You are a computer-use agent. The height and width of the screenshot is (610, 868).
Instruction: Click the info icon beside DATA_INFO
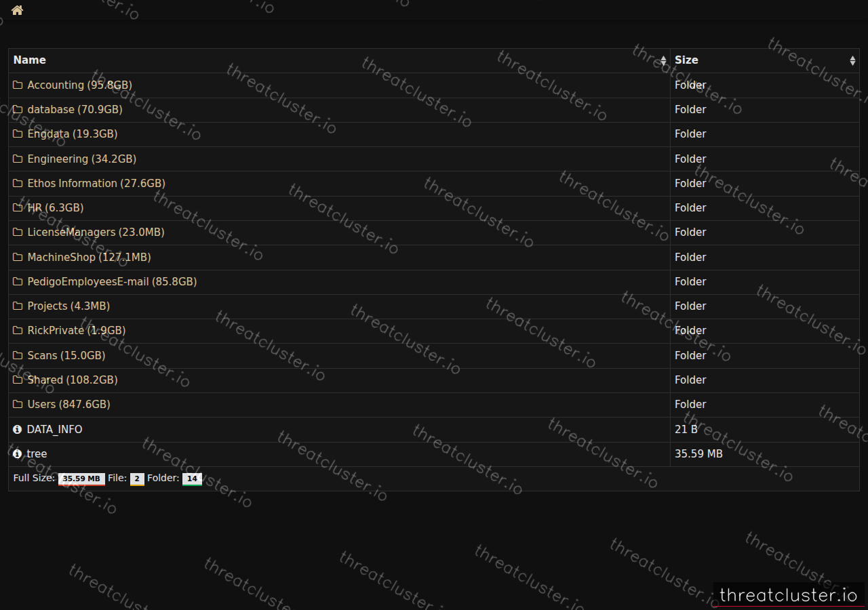click(x=18, y=429)
